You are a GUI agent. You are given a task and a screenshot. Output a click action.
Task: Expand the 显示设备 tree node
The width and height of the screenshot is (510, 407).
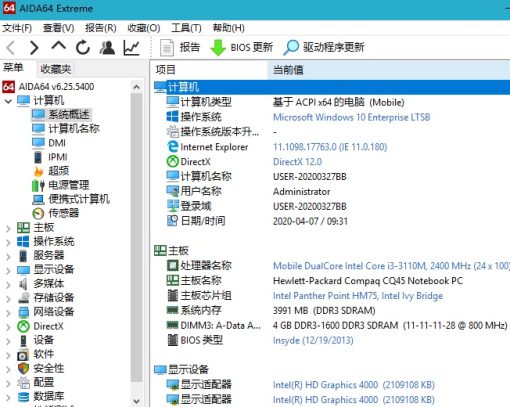click(8, 270)
